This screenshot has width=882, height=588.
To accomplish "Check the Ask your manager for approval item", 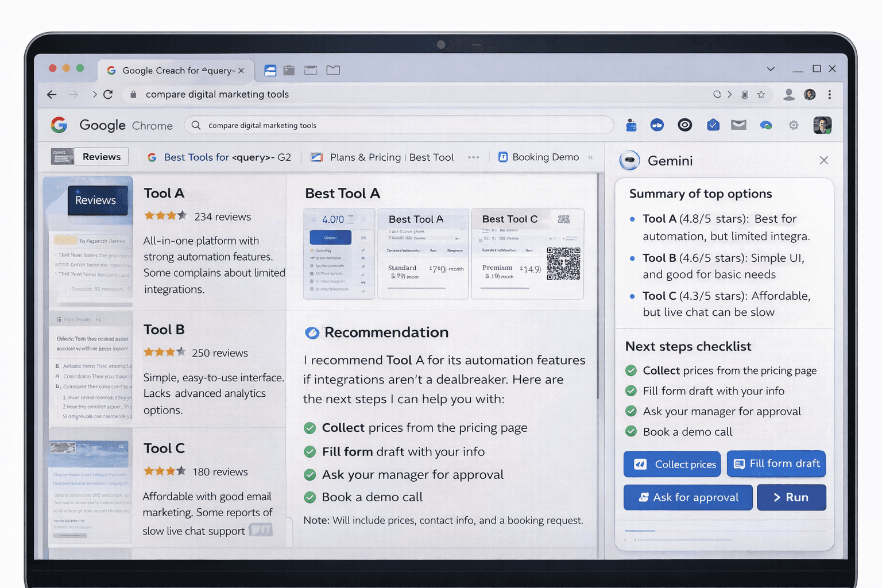I will pyautogui.click(x=632, y=411).
